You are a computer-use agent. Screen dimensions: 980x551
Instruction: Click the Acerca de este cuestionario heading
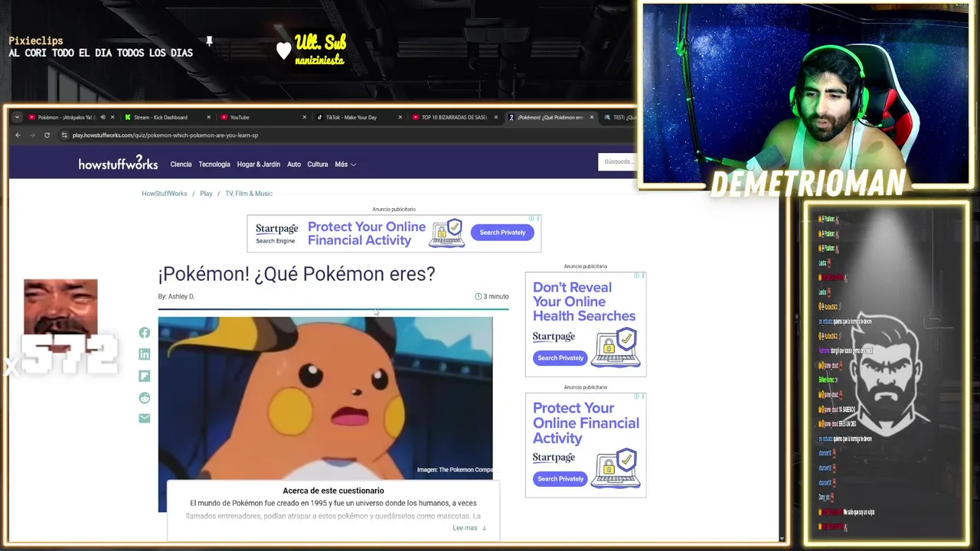pos(333,491)
